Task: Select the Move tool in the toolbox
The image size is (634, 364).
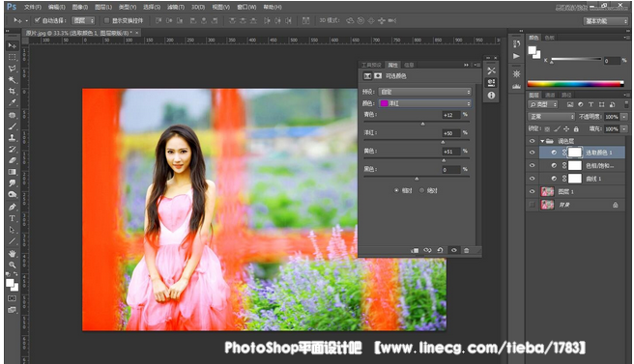Action: click(x=13, y=45)
